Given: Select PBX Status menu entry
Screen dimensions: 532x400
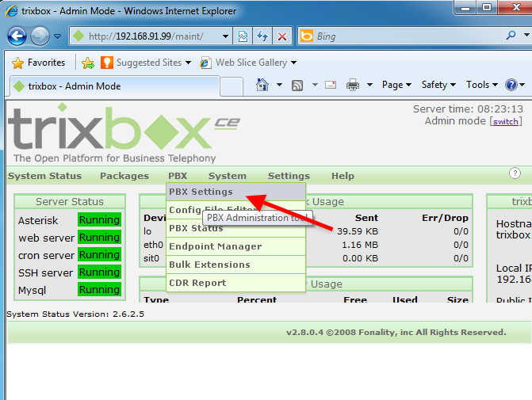Looking at the screenshot, I should [235, 228].
